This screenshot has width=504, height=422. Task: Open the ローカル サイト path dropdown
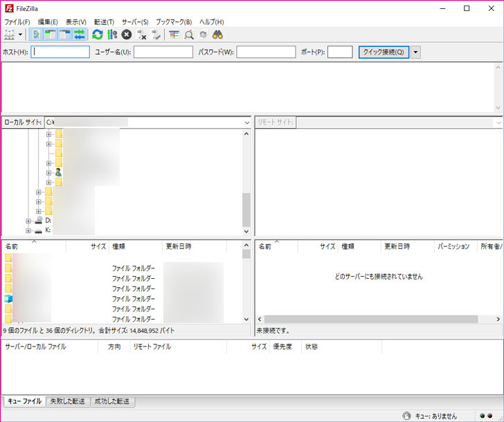pyautogui.click(x=247, y=122)
